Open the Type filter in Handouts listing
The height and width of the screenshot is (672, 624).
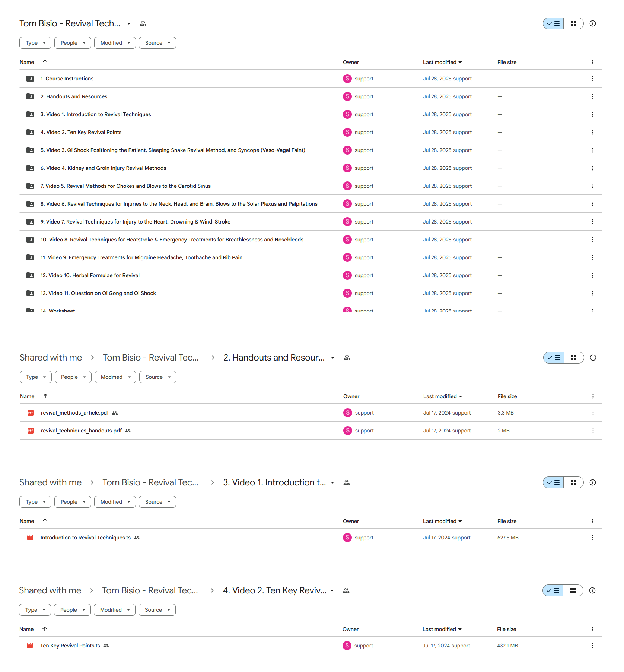36,377
